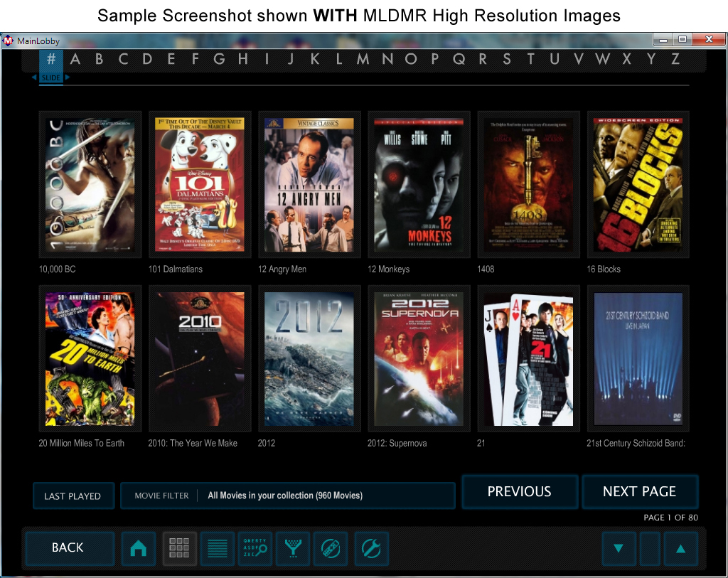Jump to movies starting with X
The height and width of the screenshot is (578, 728).
[x=627, y=60]
